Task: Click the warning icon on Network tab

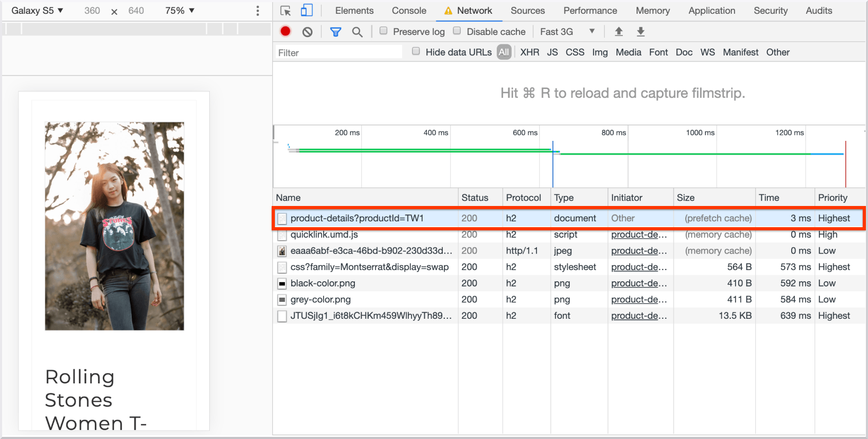Action: (449, 11)
